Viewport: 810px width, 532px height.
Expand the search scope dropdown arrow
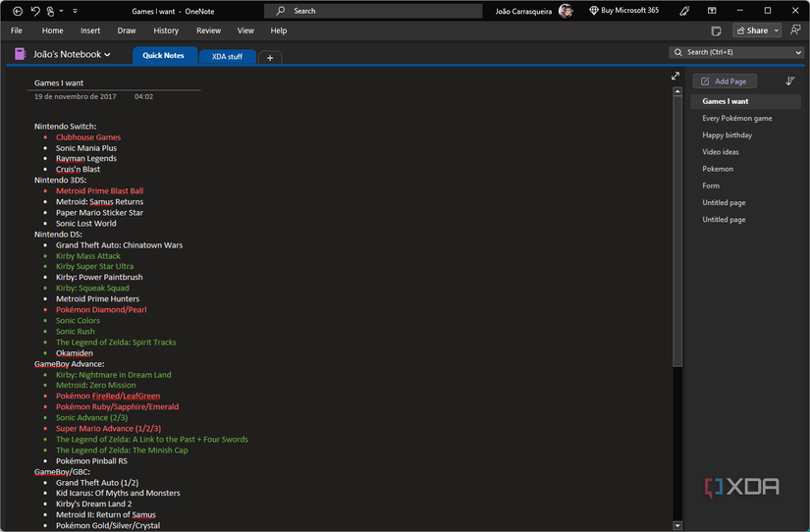(x=798, y=52)
